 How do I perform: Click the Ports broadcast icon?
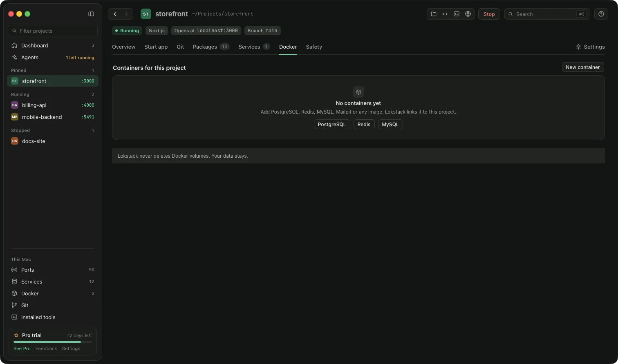[x=14, y=270]
